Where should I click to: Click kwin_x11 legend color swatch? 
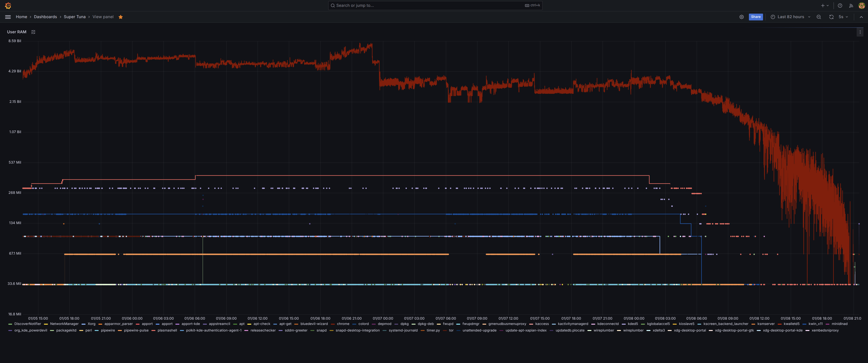coord(805,324)
